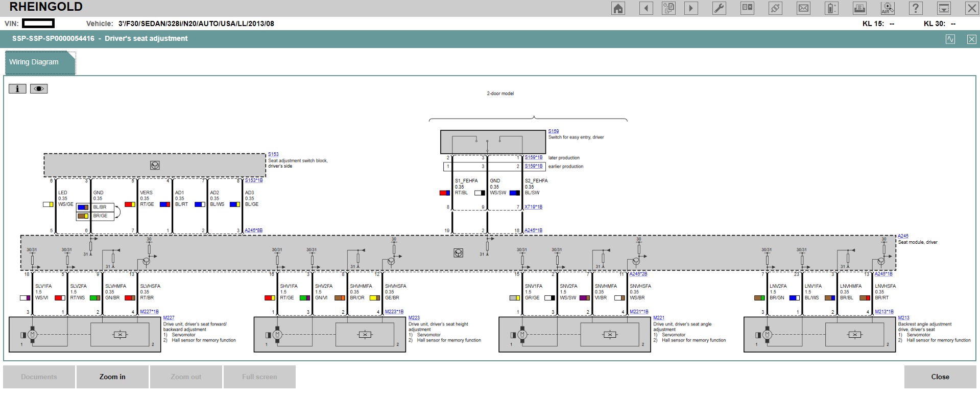
Task: Open the S159*1B earlier production link
Action: pyautogui.click(x=534, y=166)
